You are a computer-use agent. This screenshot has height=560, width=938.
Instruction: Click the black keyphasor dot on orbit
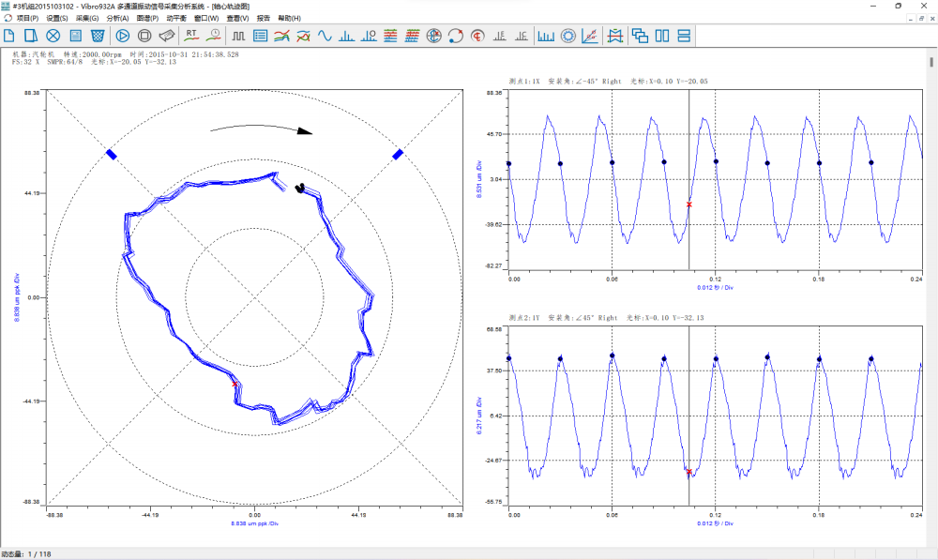[x=300, y=188]
